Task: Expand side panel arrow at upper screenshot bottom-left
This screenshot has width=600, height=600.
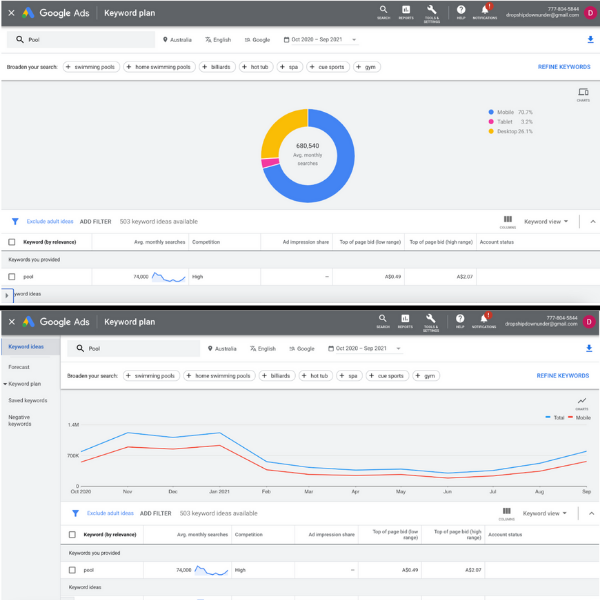Action: click(x=7, y=295)
